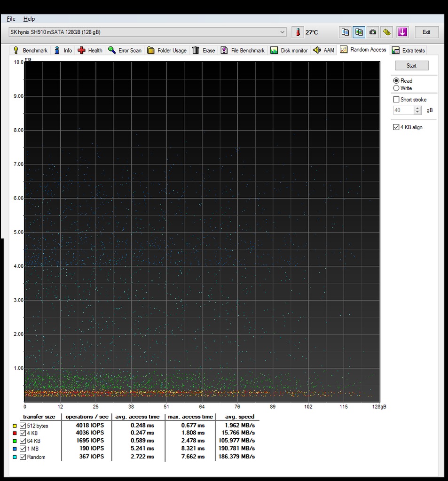Click the copy info to clipboard icon
Screen dimensions: 448x481
[345, 32]
